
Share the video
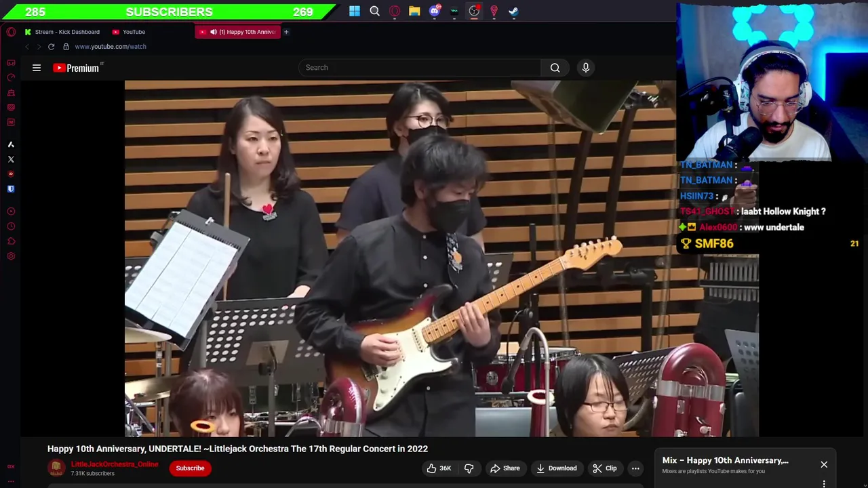point(505,468)
